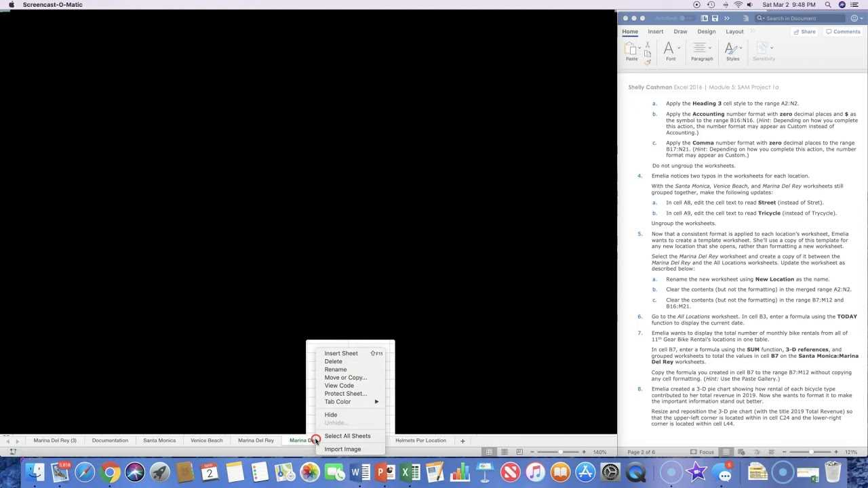Select the Marina Del Rey (3) sheet tab
Screen dimensions: 868x488
coord(55,441)
